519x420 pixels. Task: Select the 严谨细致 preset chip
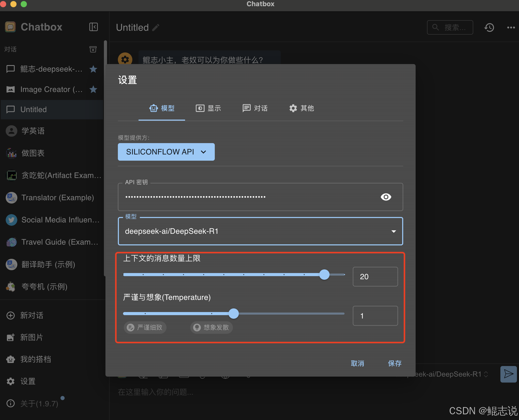coord(145,328)
